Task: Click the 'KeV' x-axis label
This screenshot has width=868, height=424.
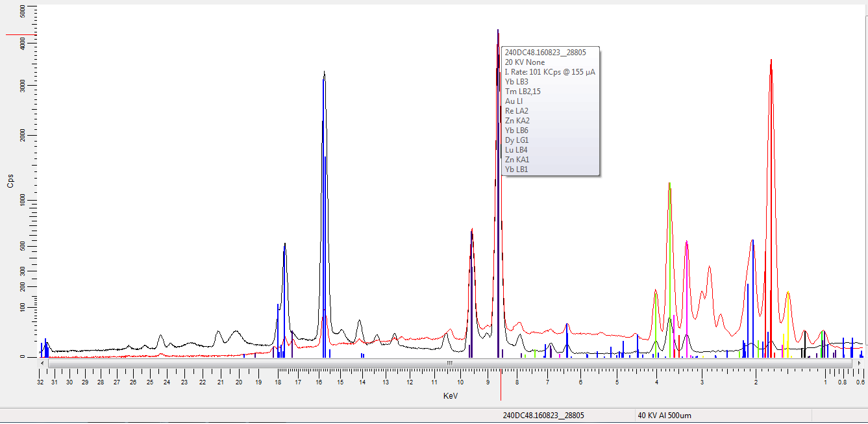Action: tap(451, 395)
